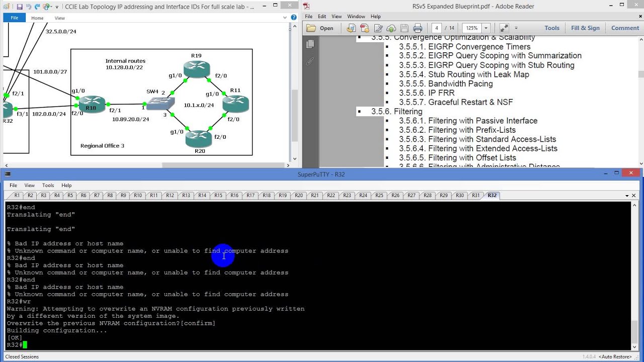Viewport: 644px width, 362px height.
Task: Click the cloud upload icon in Reader
Action: (391, 28)
